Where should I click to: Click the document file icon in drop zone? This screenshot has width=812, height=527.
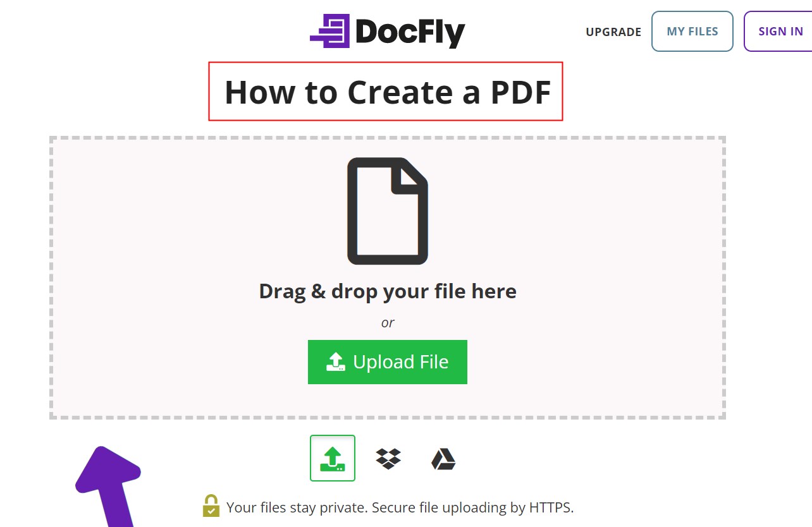(x=387, y=211)
